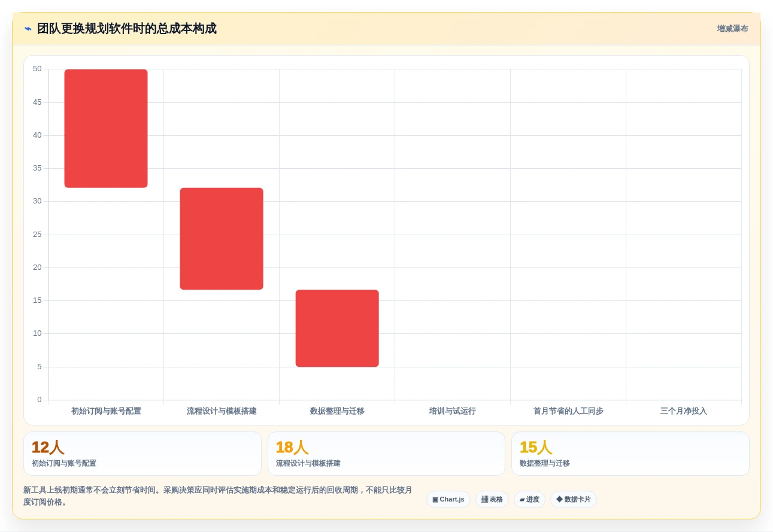Click the 表格 tag chip
This screenshot has width=773, height=532.
click(x=492, y=500)
